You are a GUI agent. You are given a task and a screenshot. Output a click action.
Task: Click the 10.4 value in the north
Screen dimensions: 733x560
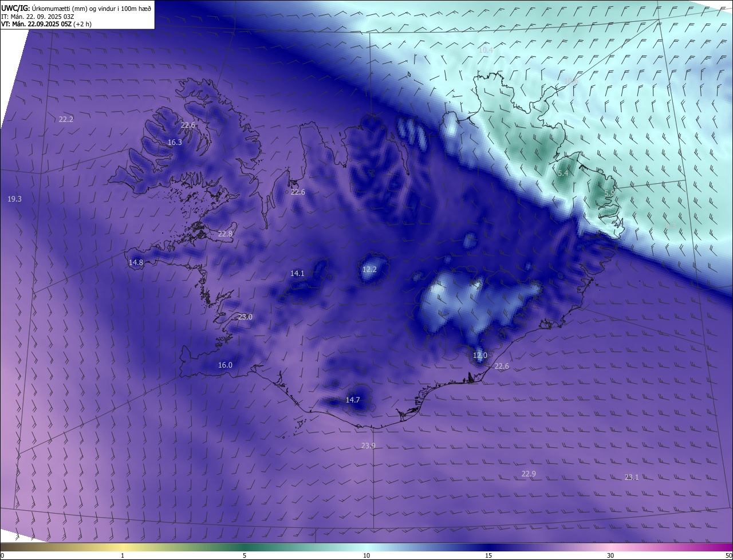(486, 50)
